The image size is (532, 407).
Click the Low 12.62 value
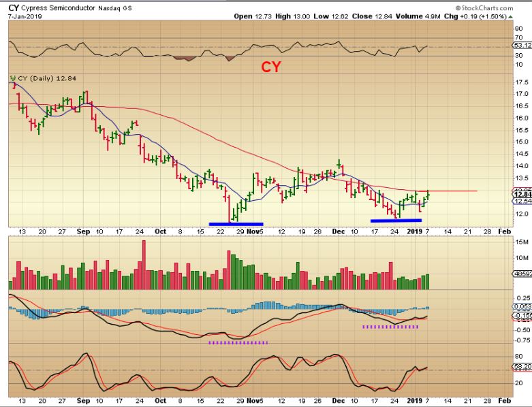(331, 16)
